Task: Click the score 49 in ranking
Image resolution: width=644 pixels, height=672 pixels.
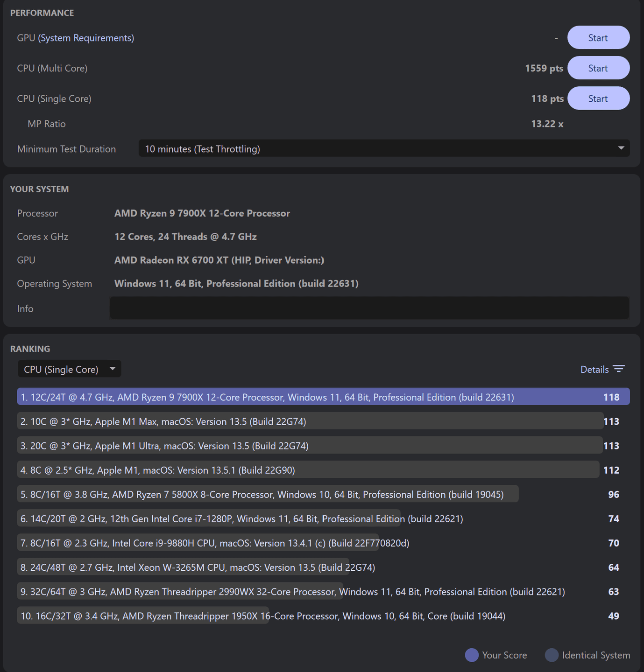Action: [x=614, y=616]
